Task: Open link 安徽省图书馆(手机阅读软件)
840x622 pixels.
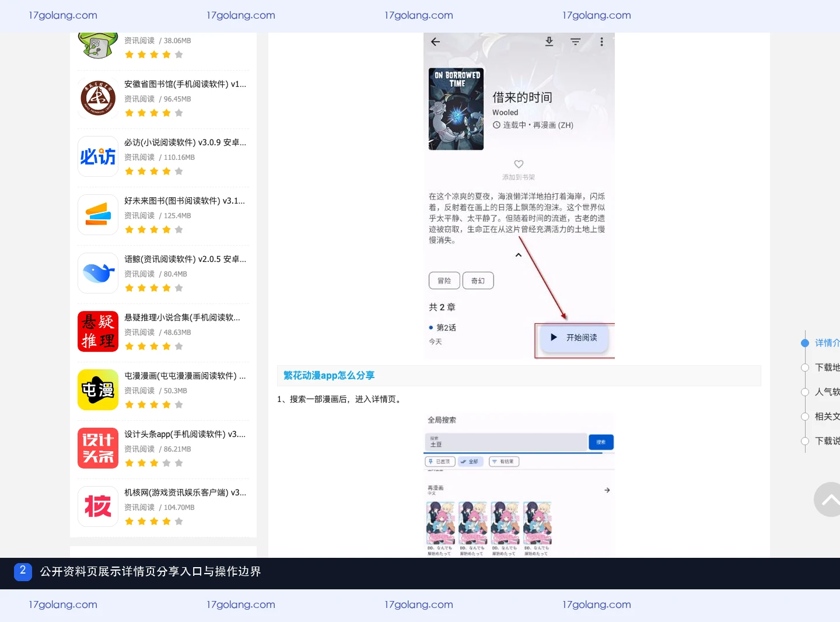Action: point(185,84)
